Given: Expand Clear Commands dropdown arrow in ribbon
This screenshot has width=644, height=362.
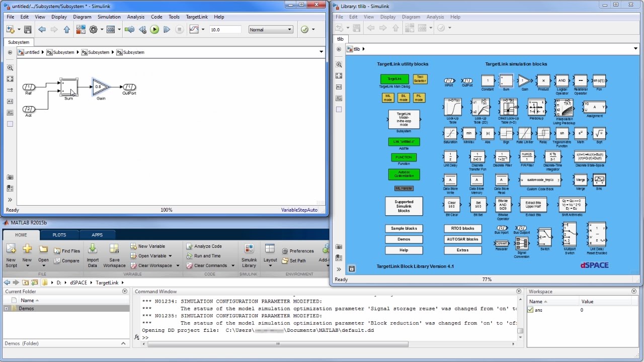Looking at the screenshot, I should point(233,265).
